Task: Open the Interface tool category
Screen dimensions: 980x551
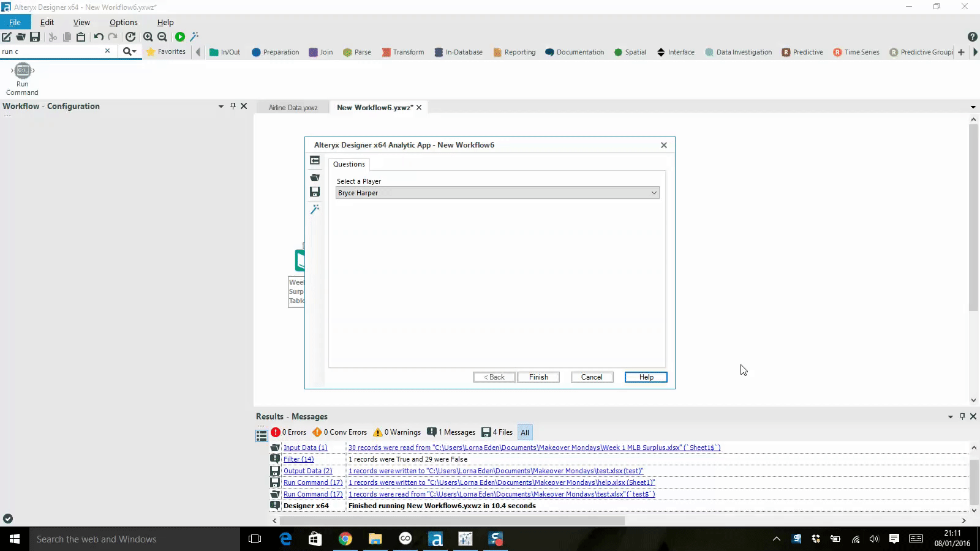Action: (x=675, y=52)
